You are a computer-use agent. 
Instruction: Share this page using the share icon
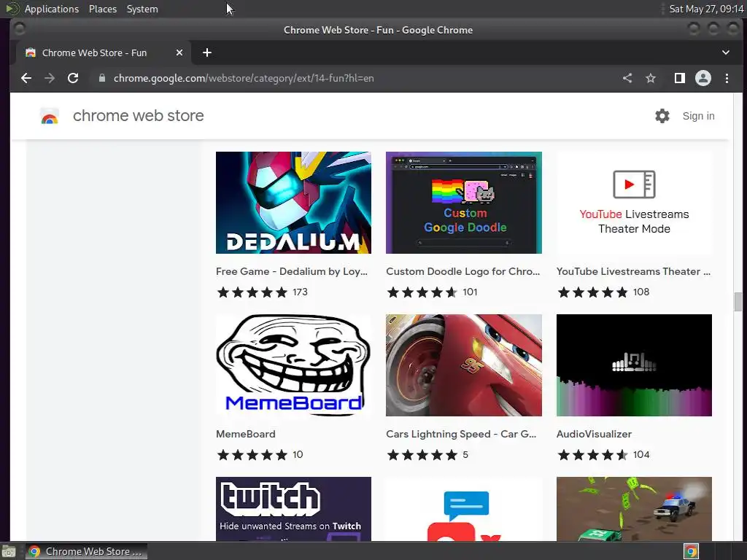pos(627,78)
